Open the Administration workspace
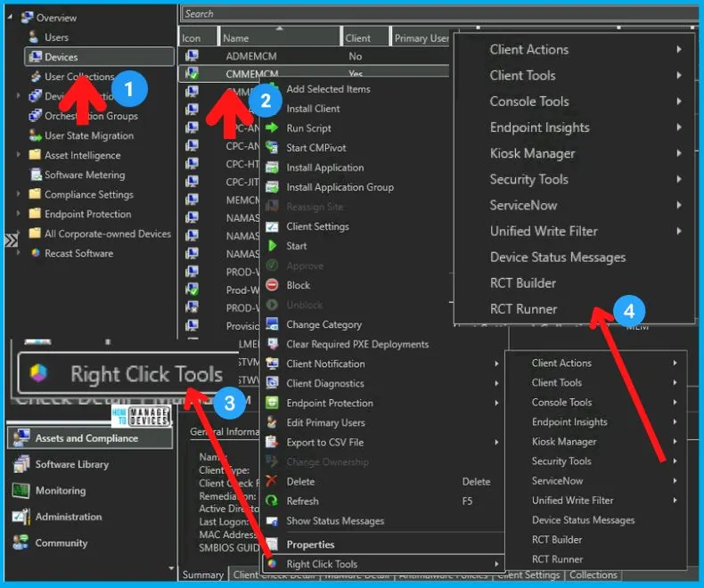Image resolution: width=704 pixels, height=588 pixels. coord(69,517)
